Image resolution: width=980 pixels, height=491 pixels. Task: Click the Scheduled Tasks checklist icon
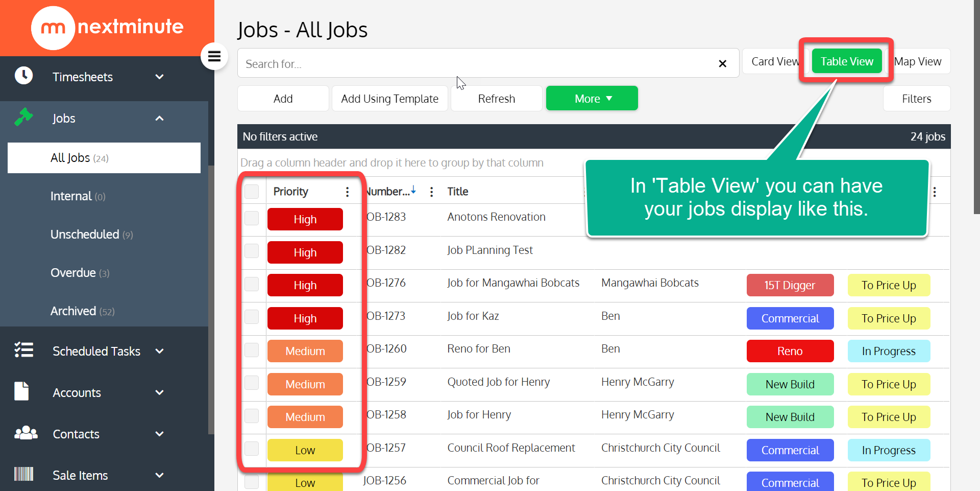[x=23, y=350]
